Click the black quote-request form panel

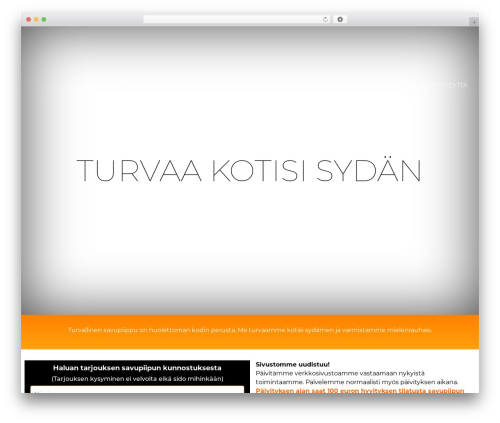[x=137, y=377]
